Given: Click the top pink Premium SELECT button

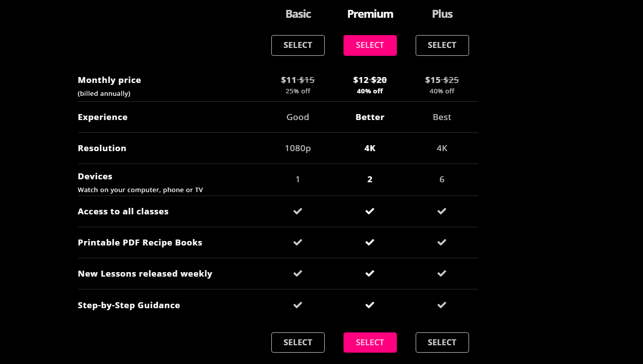Looking at the screenshot, I should (x=370, y=45).
